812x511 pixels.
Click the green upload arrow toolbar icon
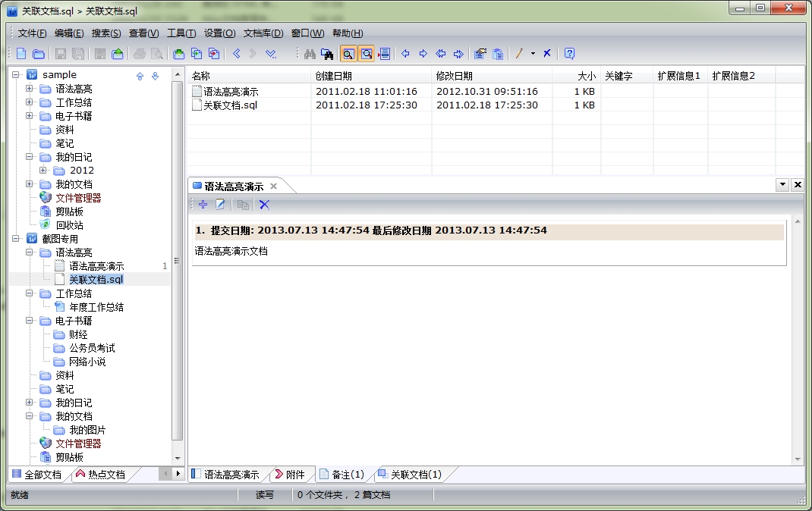coord(118,54)
